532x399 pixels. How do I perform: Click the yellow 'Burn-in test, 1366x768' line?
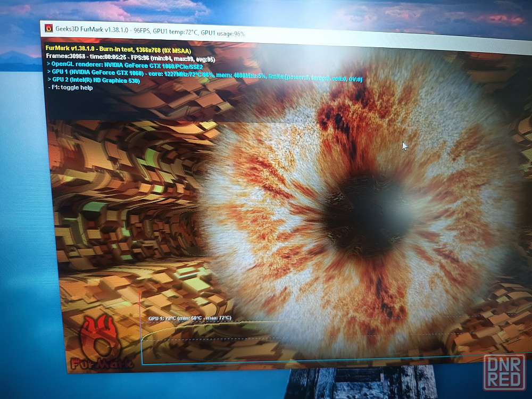point(118,49)
